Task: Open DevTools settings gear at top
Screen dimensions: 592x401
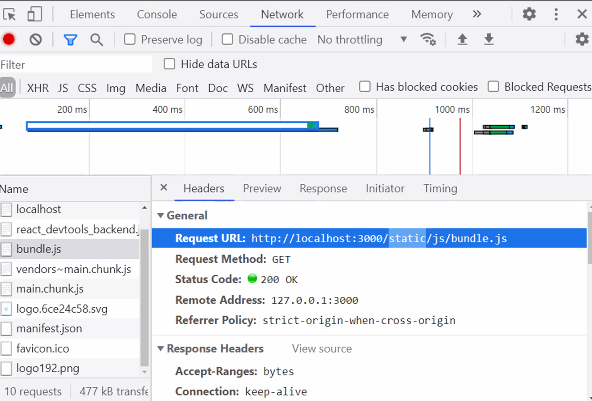Action: [x=529, y=14]
